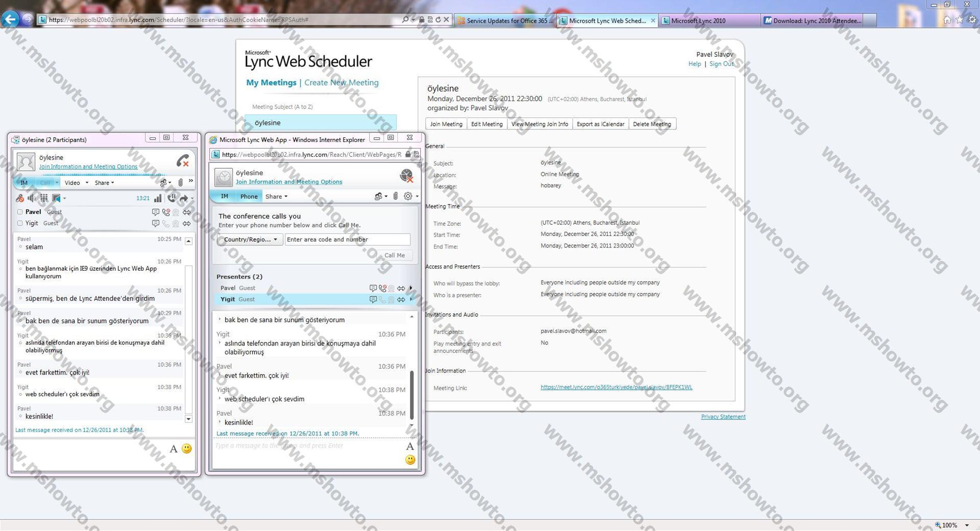Open the dial pad in conversation window
This screenshot has height=531, width=980.
tap(44, 199)
